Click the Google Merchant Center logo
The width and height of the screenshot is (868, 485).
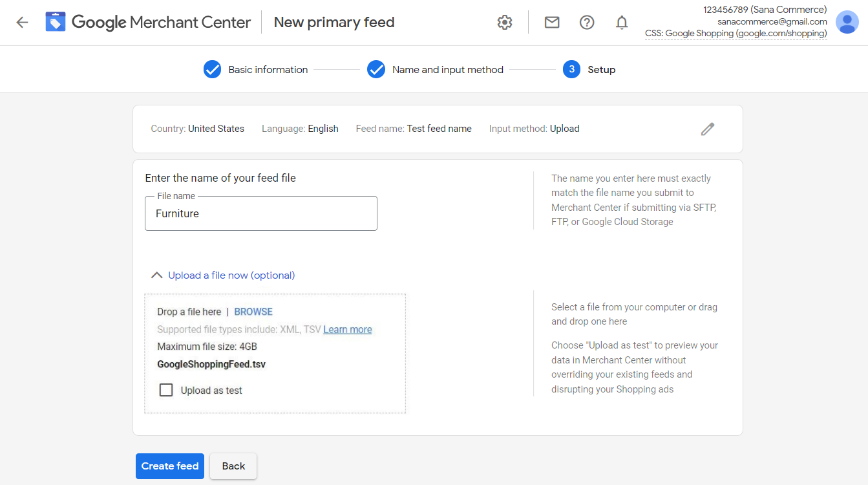[148, 22]
